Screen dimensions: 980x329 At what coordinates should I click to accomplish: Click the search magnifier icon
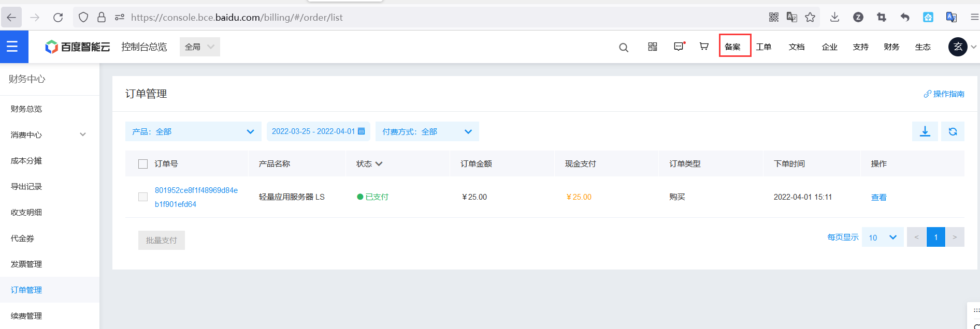pos(624,48)
